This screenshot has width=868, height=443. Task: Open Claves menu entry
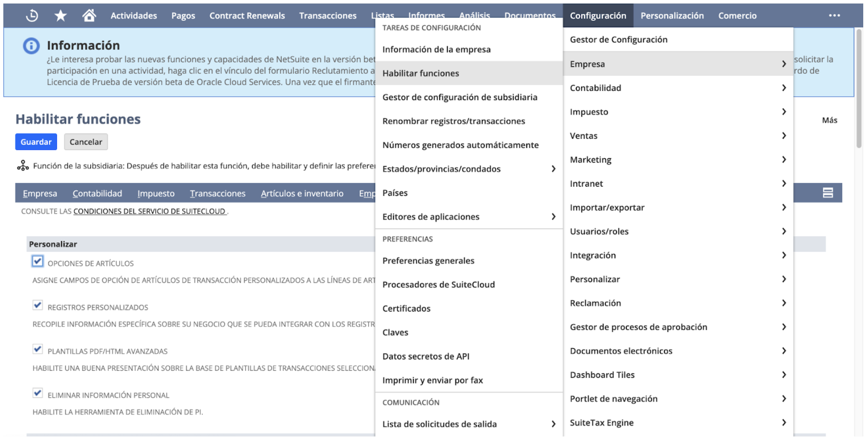pyautogui.click(x=469, y=332)
